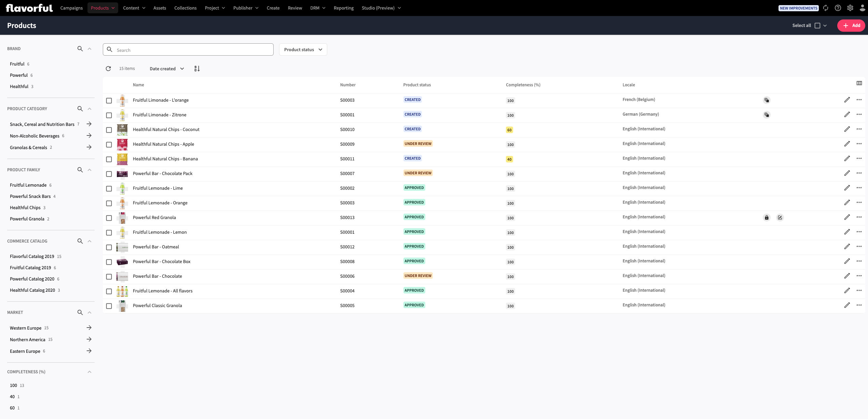
Task: Open the help question mark icon
Action: 838,8
